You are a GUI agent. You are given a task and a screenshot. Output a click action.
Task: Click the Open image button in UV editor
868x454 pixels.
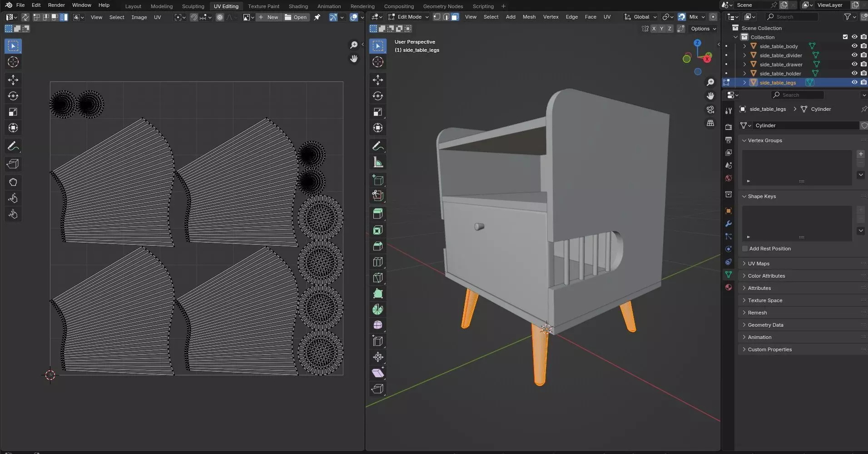296,17
